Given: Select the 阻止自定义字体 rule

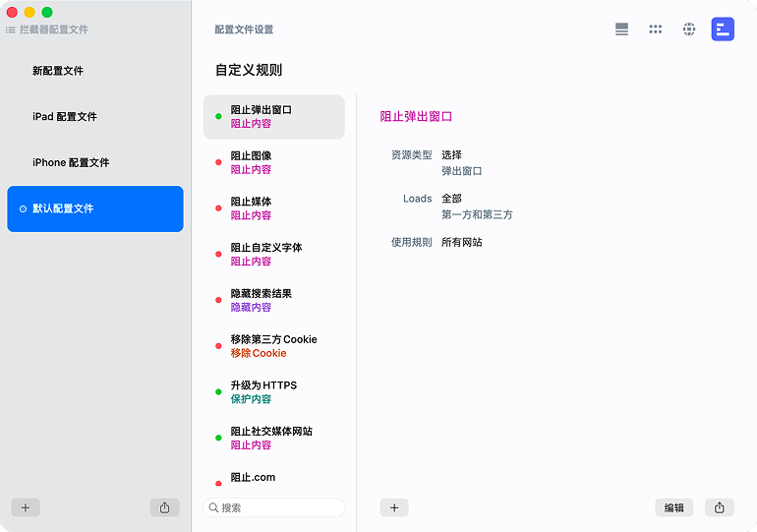Looking at the screenshot, I should tap(273, 255).
